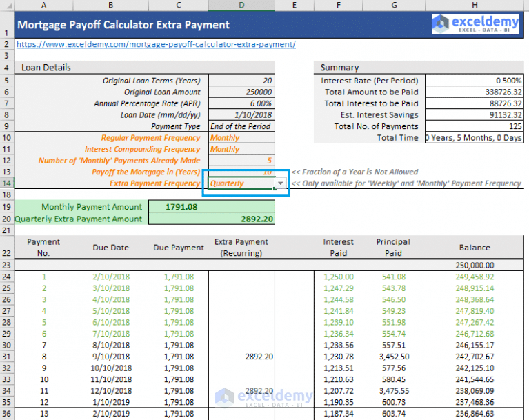The width and height of the screenshot is (529, 420).
Task: Click Total No. of Payments value 125
Action: pos(475,126)
